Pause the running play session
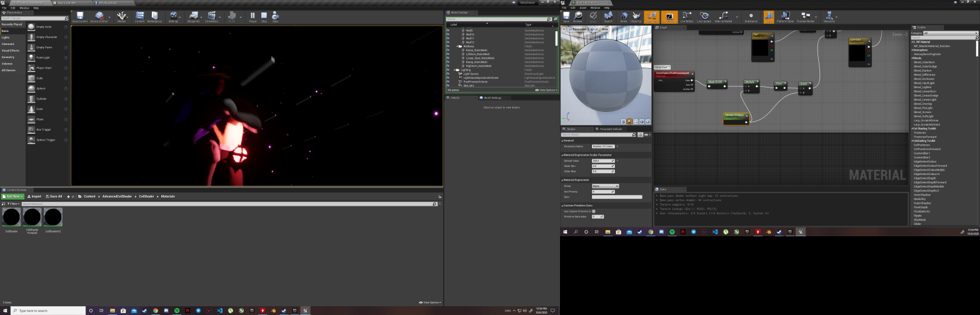The image size is (980, 315). pos(252,16)
